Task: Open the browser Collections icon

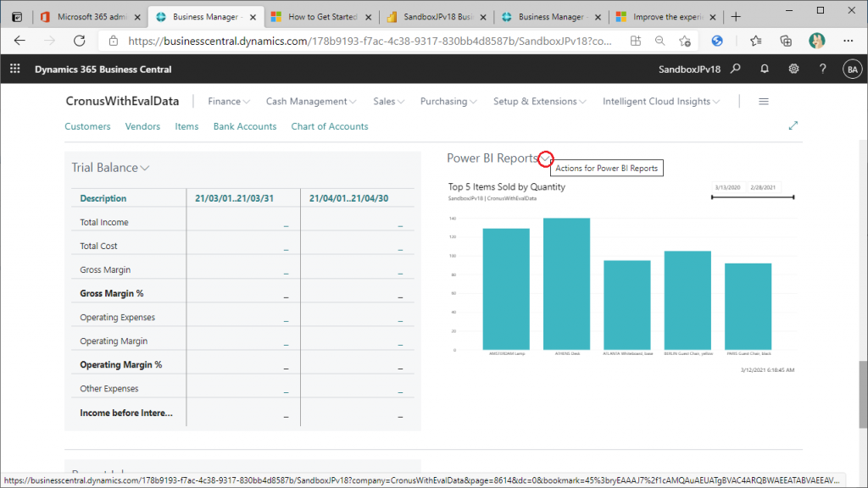Action: [786, 41]
